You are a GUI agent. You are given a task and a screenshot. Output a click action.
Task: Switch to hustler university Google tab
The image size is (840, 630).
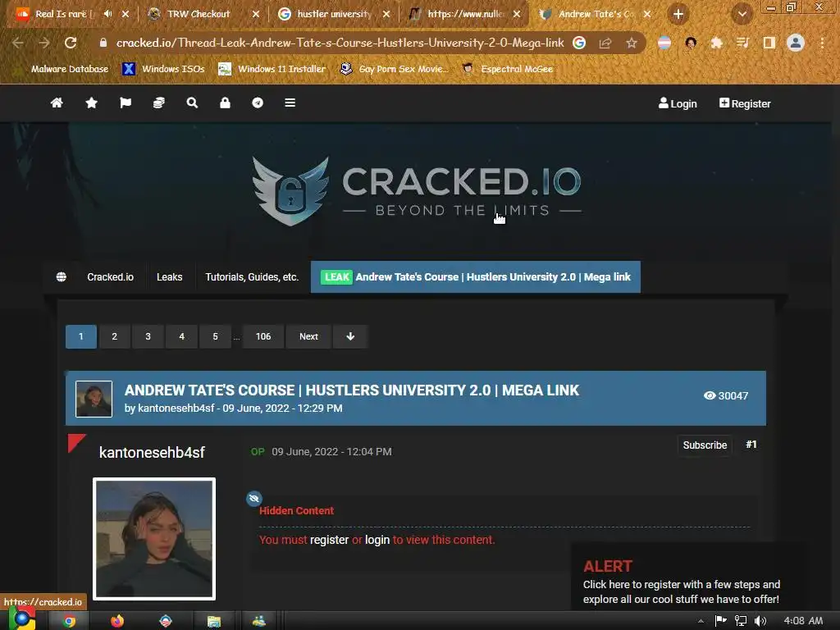coord(334,14)
